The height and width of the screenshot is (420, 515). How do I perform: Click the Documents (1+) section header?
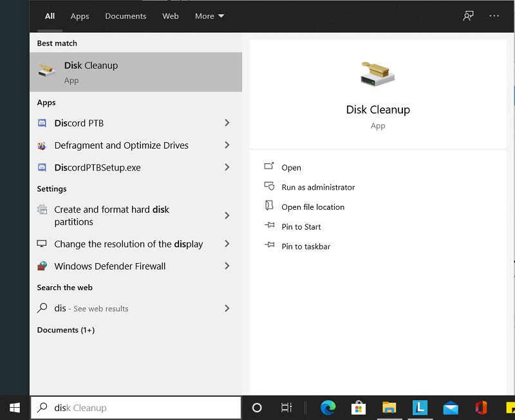point(66,330)
